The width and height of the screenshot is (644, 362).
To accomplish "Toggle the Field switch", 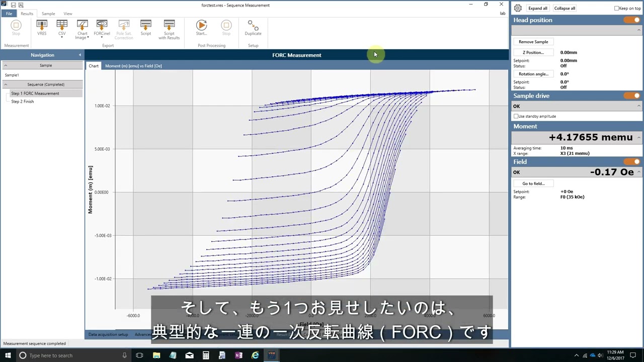I will [x=632, y=162].
